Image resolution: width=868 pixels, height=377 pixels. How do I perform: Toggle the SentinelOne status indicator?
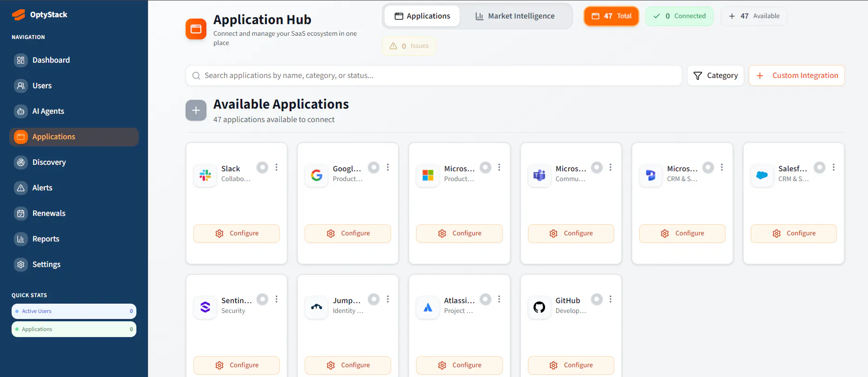tap(263, 299)
